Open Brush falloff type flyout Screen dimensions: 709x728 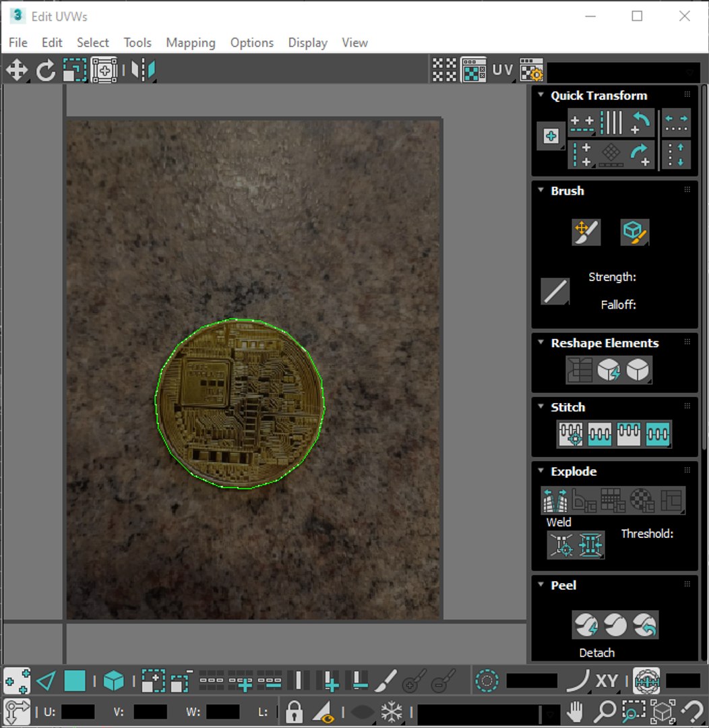pyautogui.click(x=555, y=292)
